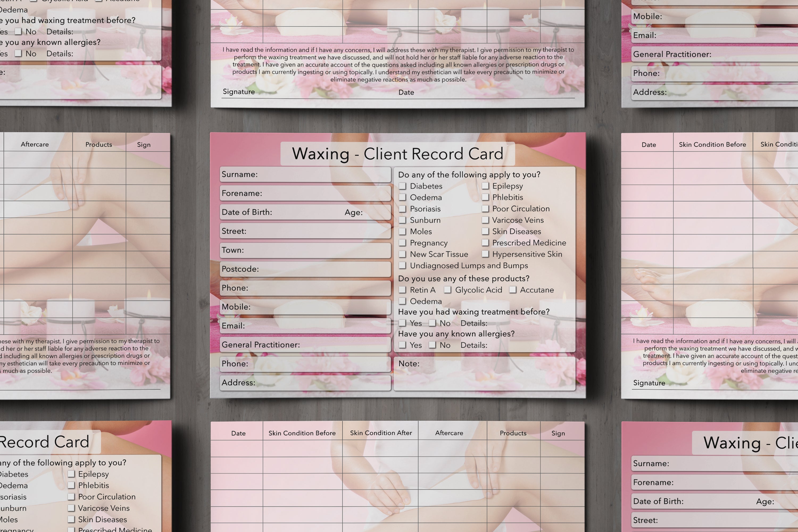
Task: Click the Forename field on the center card
Action: click(305, 193)
